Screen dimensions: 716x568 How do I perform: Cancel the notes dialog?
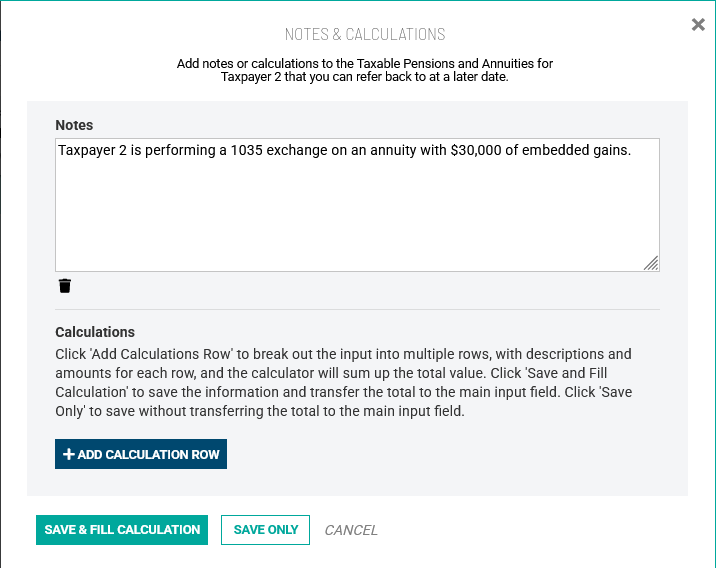tap(351, 530)
